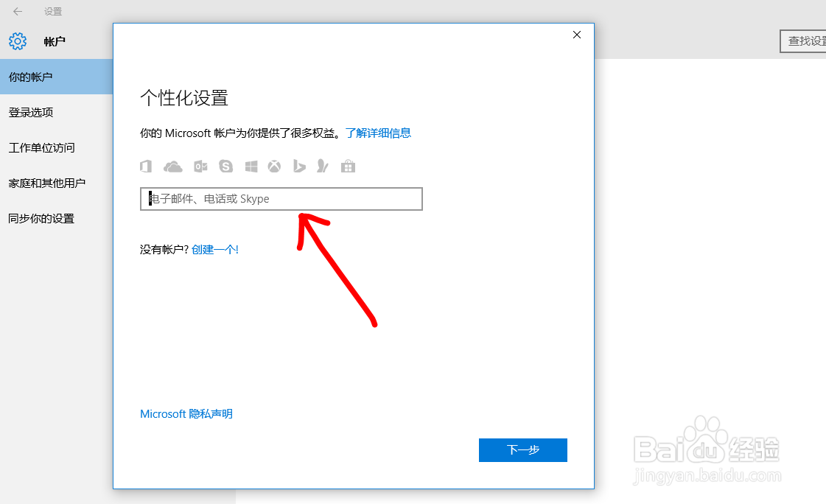Select 你的帐户 in the sidebar
Viewport: 826px width, 504px height.
coord(56,77)
